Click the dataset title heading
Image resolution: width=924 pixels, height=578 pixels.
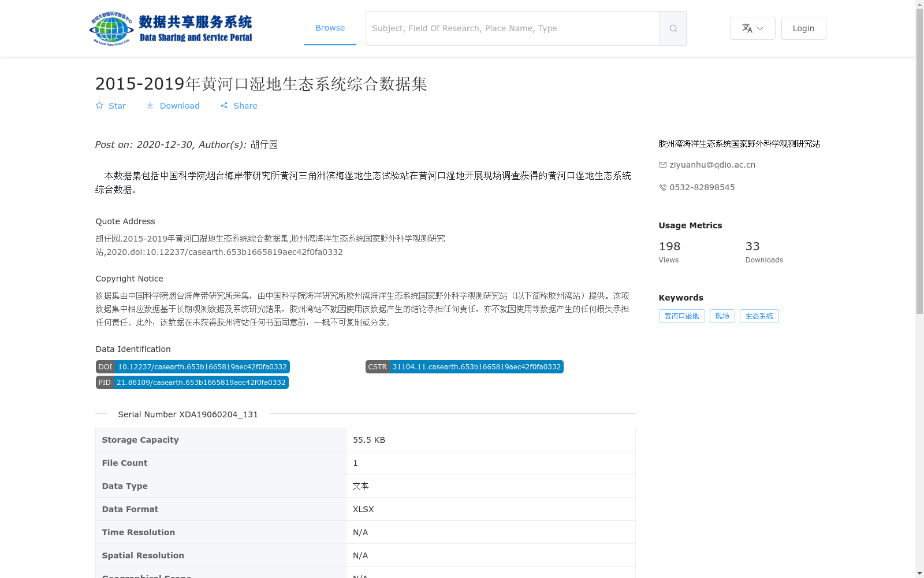click(x=261, y=84)
